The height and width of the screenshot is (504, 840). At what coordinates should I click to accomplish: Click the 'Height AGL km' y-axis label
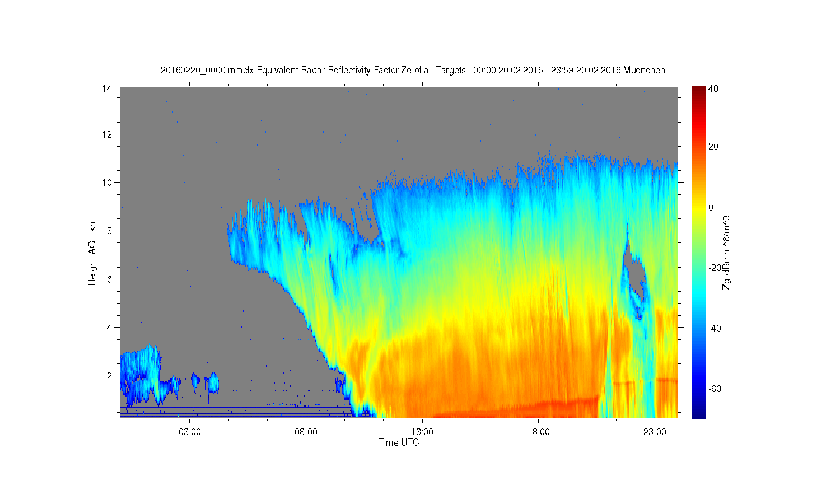coord(92,252)
